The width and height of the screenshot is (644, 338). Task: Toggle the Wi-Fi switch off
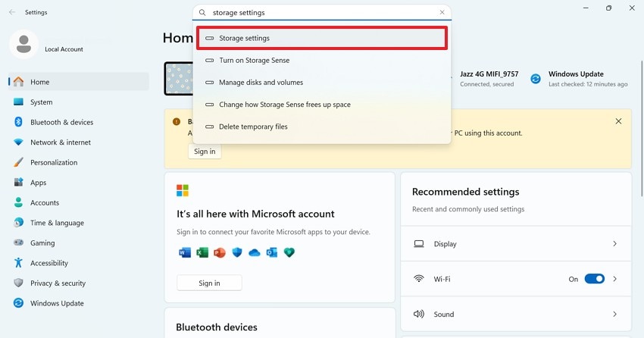(x=594, y=279)
